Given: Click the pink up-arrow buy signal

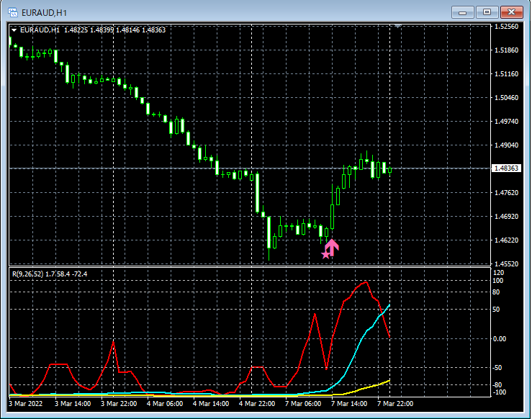Looking at the screenshot, I should [x=332, y=247].
